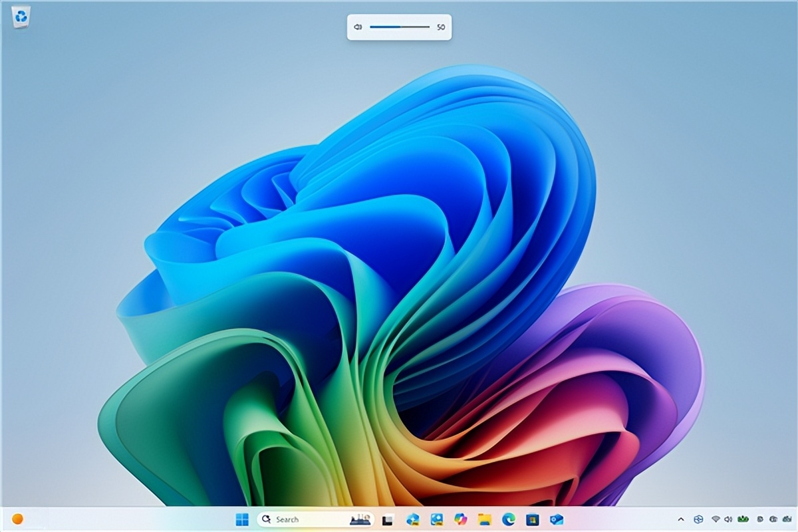Viewport: 798px width, 532px height.
Task: Click the green battery tray icon
Action: click(743, 519)
